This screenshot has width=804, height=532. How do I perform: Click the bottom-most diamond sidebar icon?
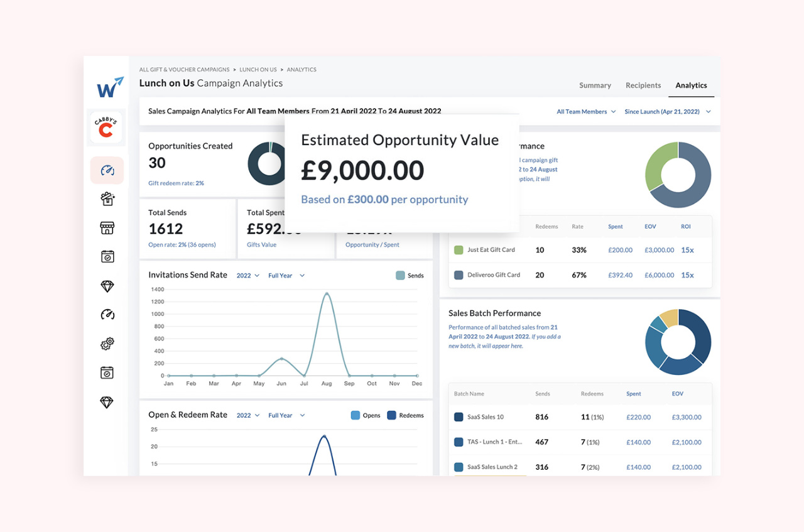point(107,402)
